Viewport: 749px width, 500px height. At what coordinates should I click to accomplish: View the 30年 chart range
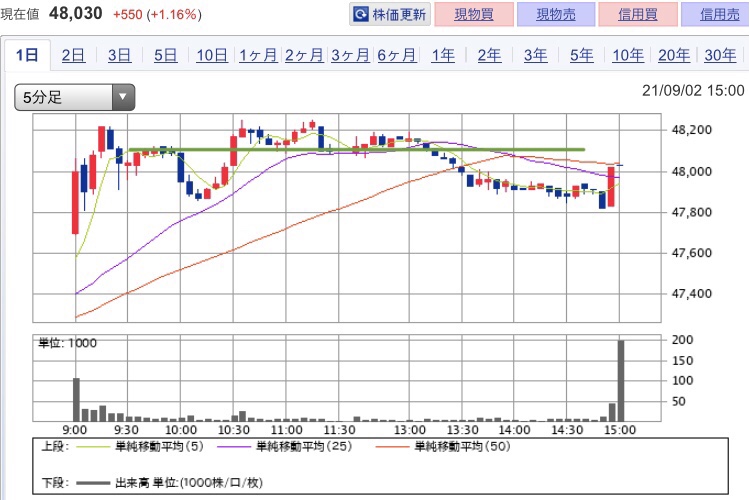(x=720, y=55)
